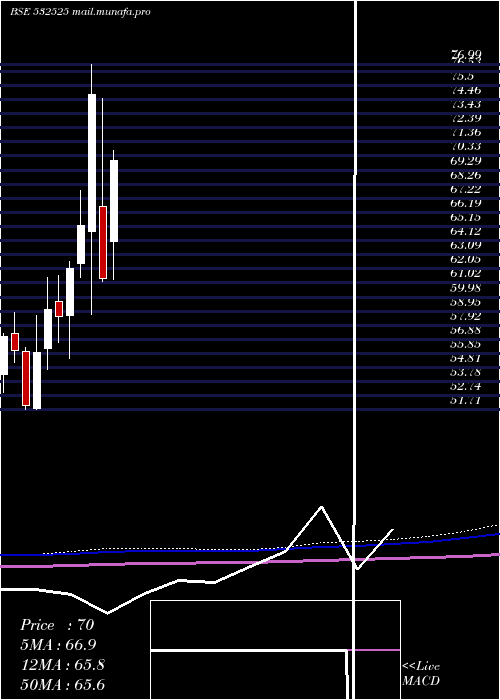Click the peak of the white MACD line

click(x=321, y=507)
